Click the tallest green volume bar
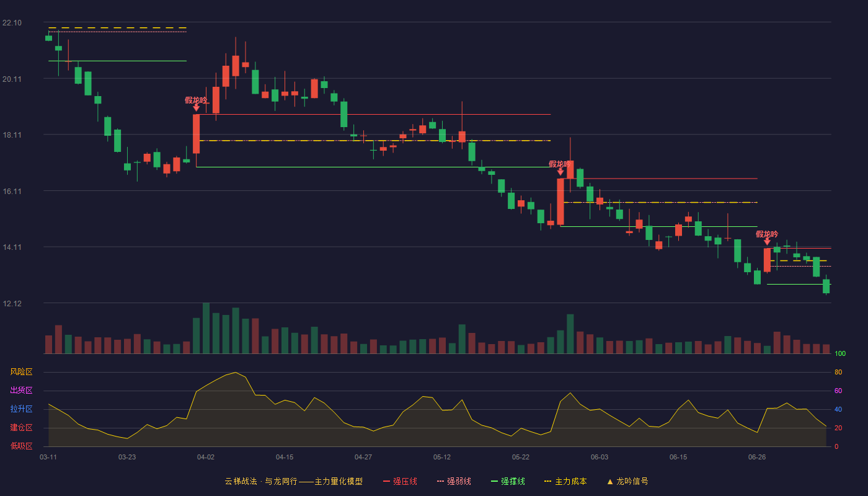Viewport: 868px width, 496px height. click(206, 328)
